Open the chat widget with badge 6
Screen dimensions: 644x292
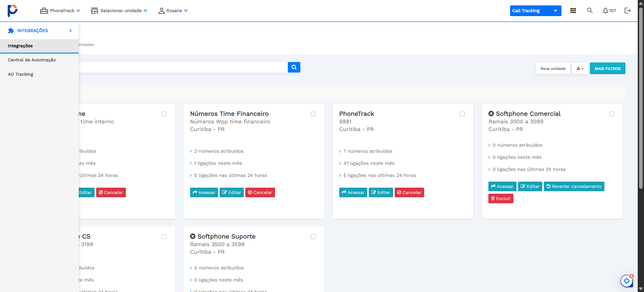[627, 281]
